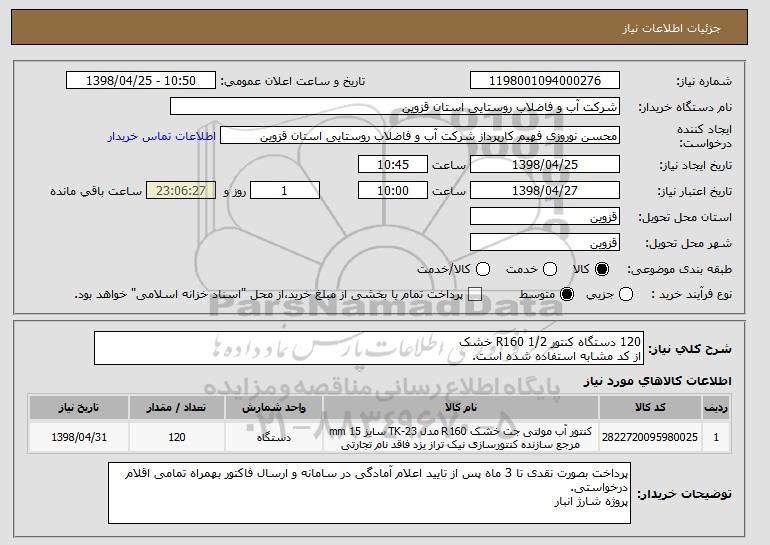Click the row number cell 1
This screenshot has width=770, height=545.
coord(716,437)
